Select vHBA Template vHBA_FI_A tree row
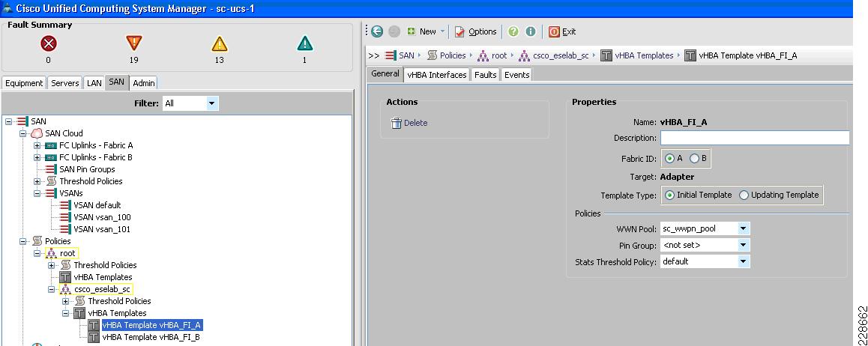The width and height of the screenshot is (868, 346). click(x=151, y=325)
